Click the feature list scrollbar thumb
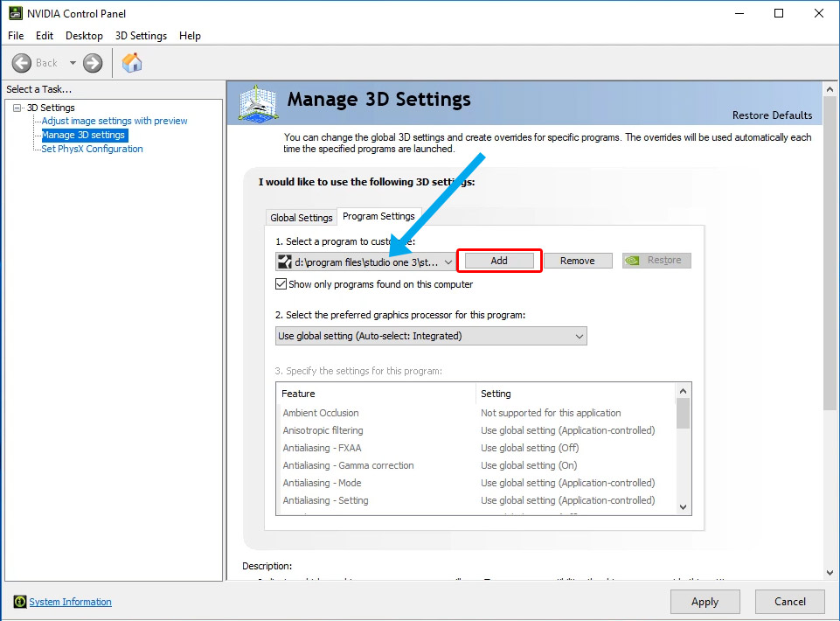The height and width of the screenshot is (621, 840). [x=683, y=414]
